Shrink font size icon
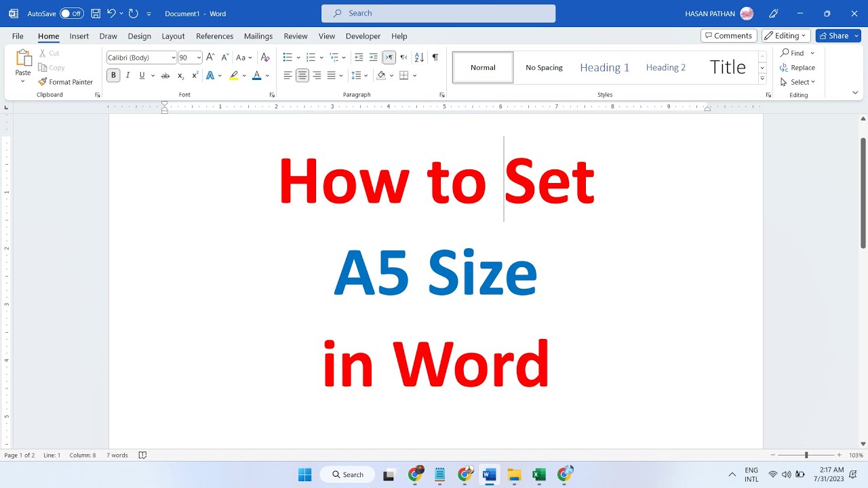The width and height of the screenshot is (868, 488). tap(224, 58)
